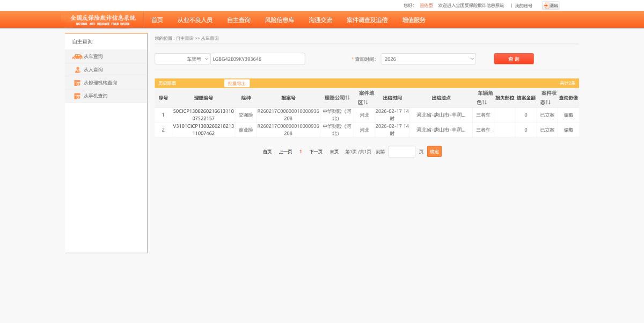
Task: Click 已立案 status in row 1
Action: (547, 115)
